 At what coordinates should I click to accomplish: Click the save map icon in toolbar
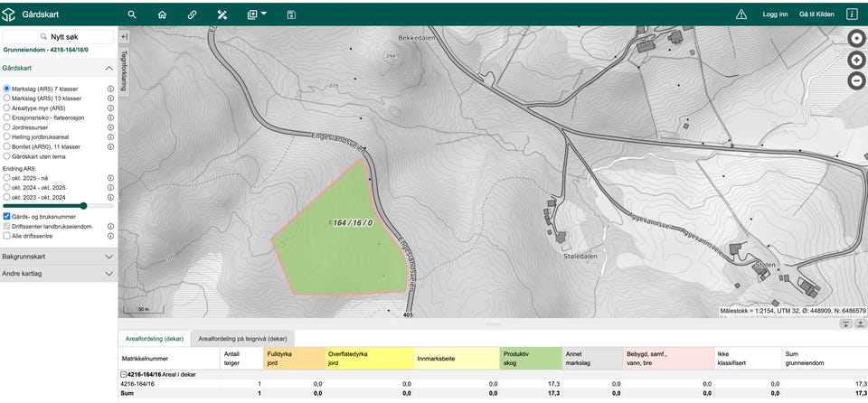pyautogui.click(x=291, y=15)
